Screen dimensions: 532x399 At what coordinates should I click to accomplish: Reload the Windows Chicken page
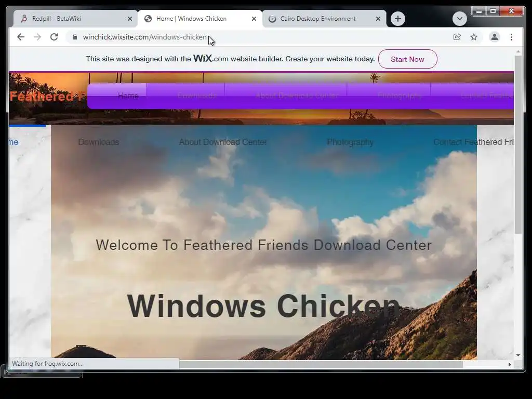[x=54, y=37]
